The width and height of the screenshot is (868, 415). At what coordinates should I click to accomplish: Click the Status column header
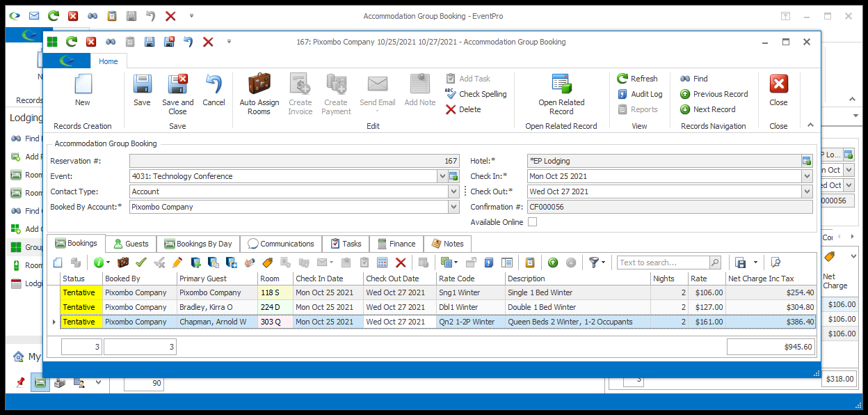pyautogui.click(x=81, y=279)
